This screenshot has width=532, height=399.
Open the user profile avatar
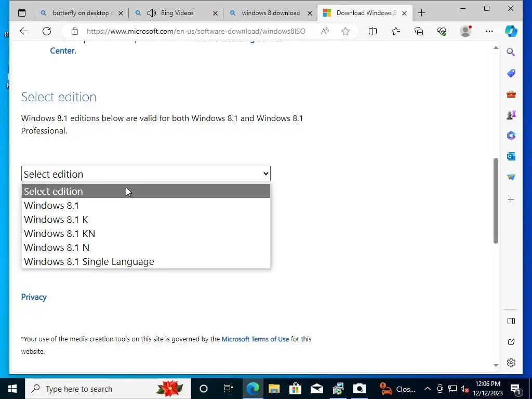(465, 31)
